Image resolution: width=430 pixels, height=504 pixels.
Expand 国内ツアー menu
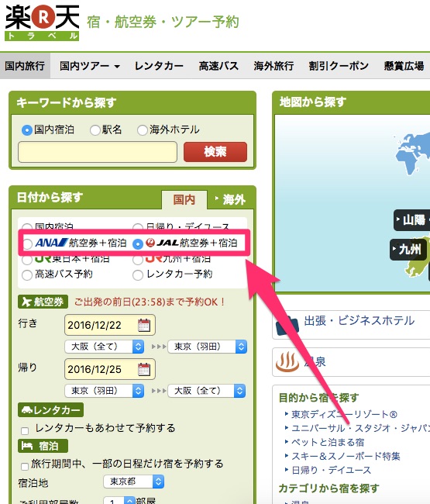(90, 66)
